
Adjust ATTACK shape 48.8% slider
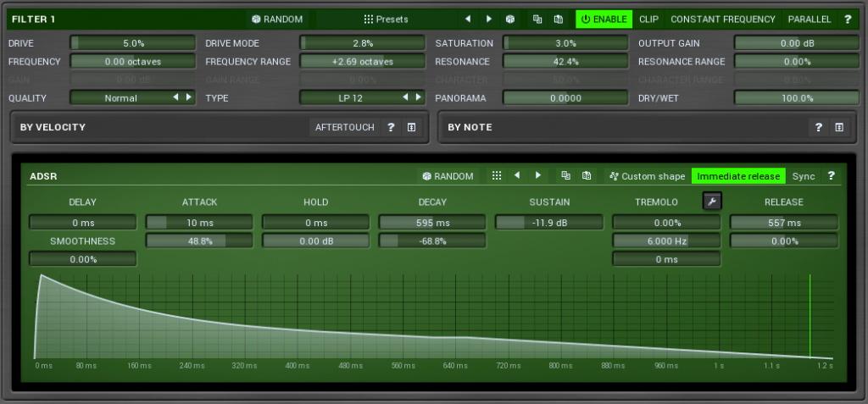point(199,241)
